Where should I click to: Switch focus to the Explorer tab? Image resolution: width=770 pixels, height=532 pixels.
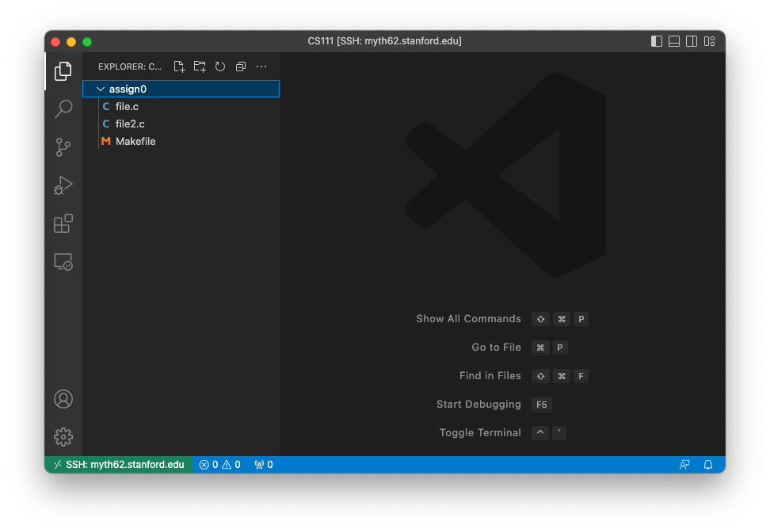(x=63, y=70)
